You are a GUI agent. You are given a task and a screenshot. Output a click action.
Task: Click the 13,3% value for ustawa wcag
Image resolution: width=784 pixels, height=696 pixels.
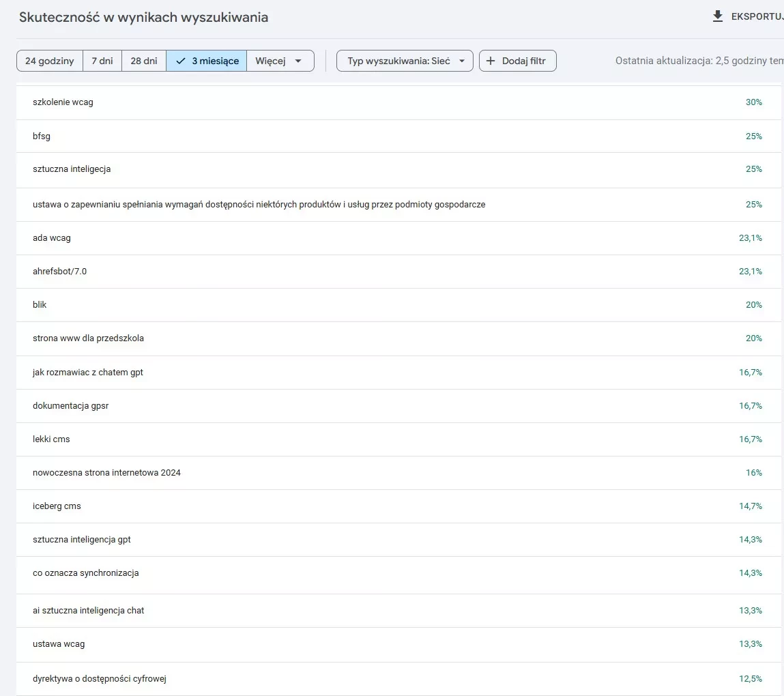tap(751, 645)
